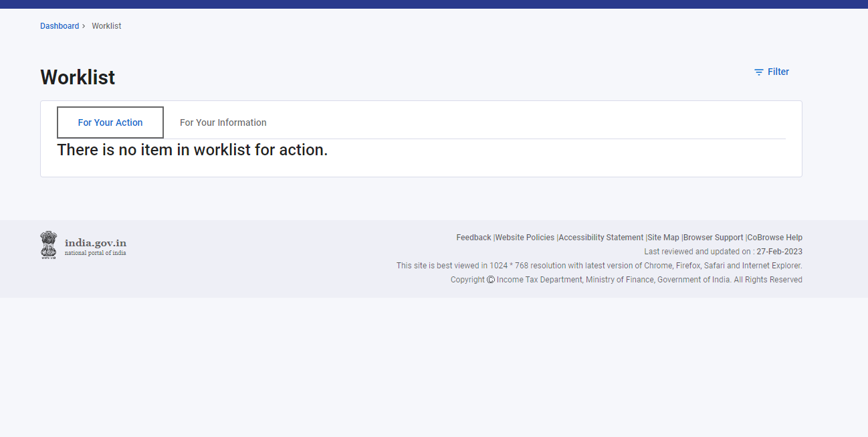Click the breadcrumb chevron separator after Dashboard
This screenshot has height=437, width=868.
(x=84, y=26)
